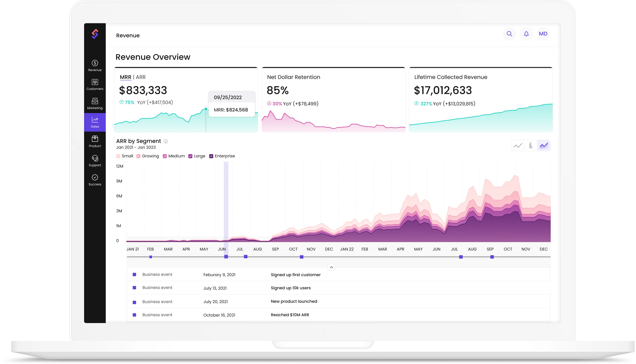The image size is (636, 364).
Task: Open the Signed up first customer event
Action: (295, 274)
